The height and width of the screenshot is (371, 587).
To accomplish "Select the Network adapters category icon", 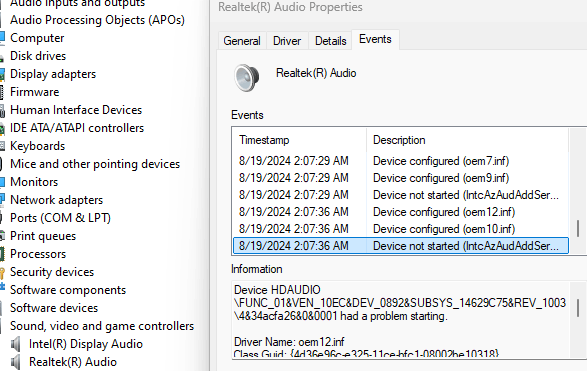I will (2, 199).
